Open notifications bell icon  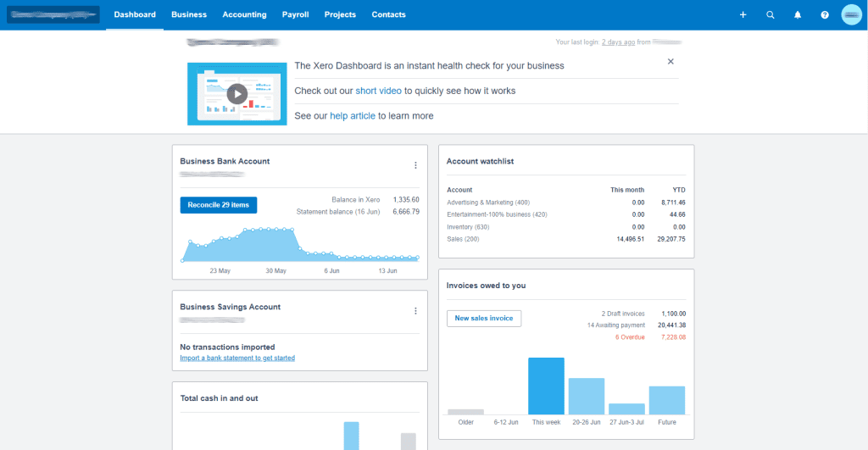797,15
